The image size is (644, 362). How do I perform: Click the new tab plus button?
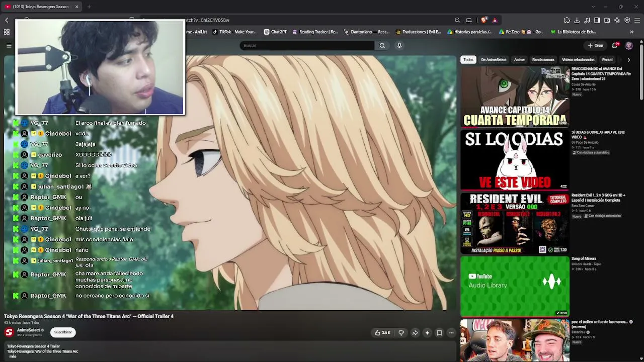[x=89, y=7]
